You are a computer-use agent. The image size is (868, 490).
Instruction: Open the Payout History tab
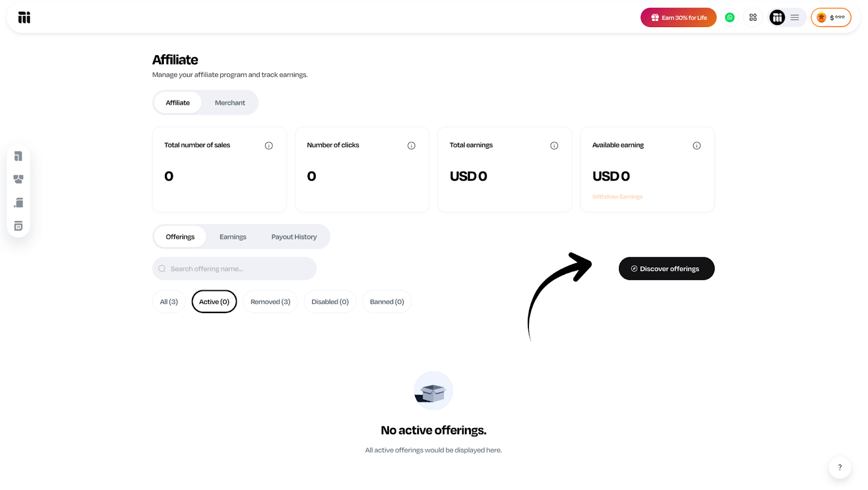pyautogui.click(x=294, y=237)
